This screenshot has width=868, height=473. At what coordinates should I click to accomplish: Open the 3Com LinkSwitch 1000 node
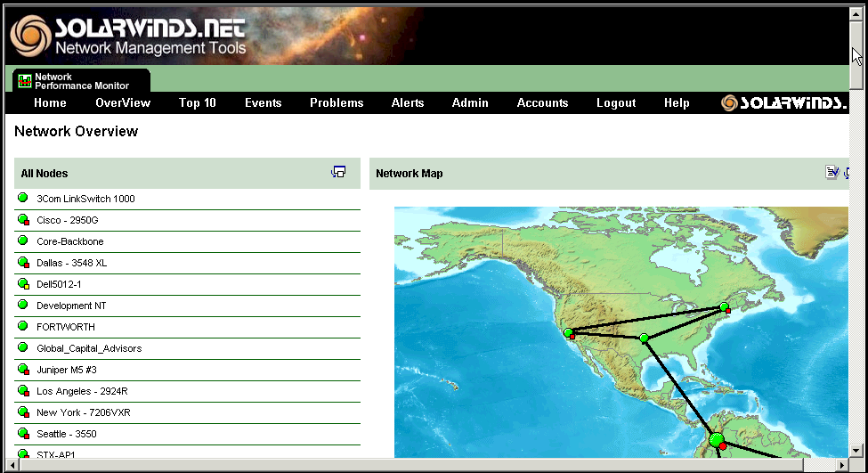(85, 199)
